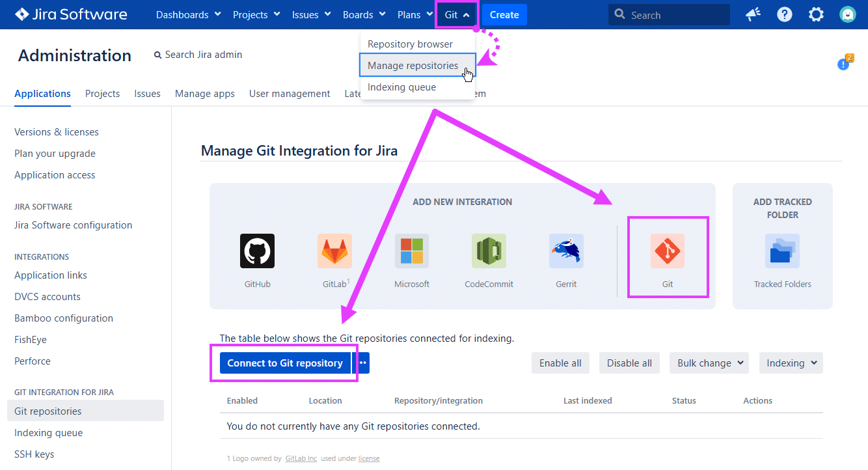The height and width of the screenshot is (470, 868).
Task: Select Manage repositories menu item
Action: click(413, 66)
